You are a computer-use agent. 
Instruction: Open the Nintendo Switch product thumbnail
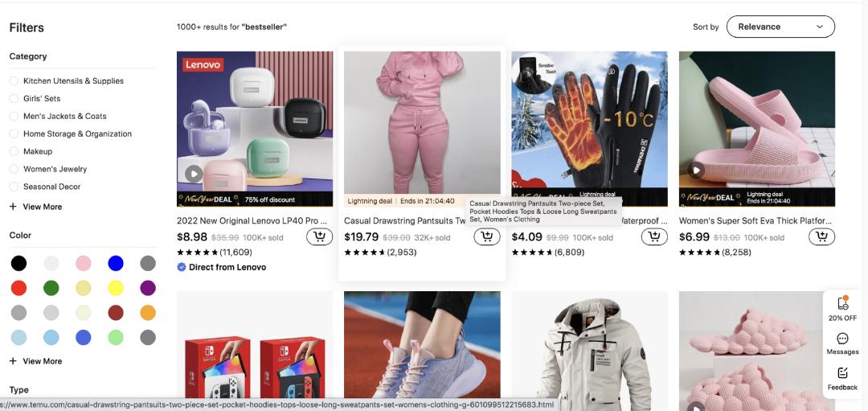255,351
